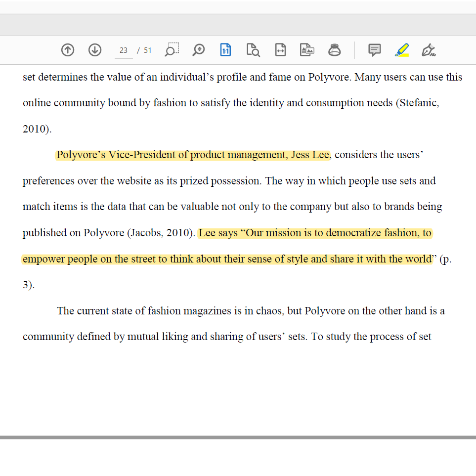This screenshot has height=476, width=476.
Task: Select the yellow highlighter tool
Action: [x=402, y=50]
